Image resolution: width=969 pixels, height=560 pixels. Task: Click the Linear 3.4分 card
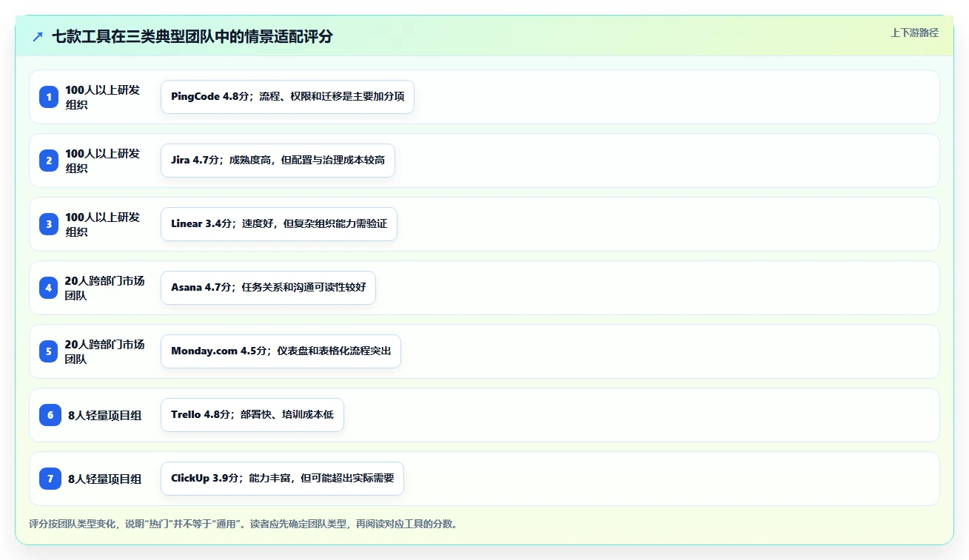coord(279,224)
